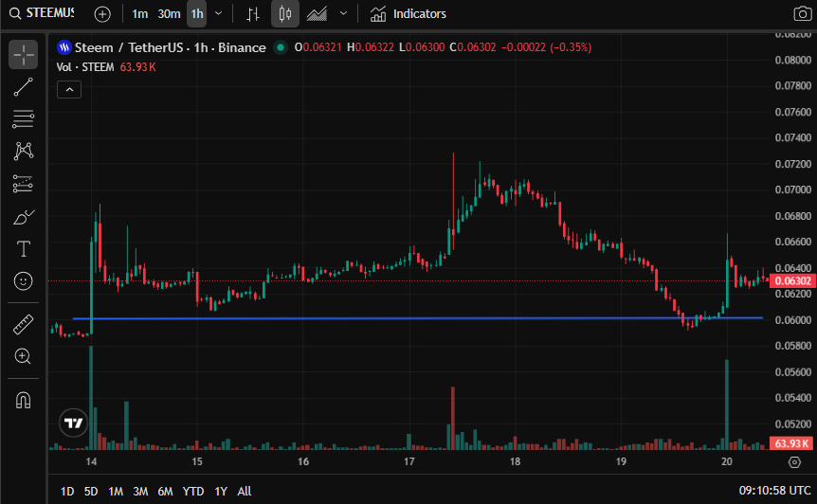Set range to 6M
Viewport: 817px width, 504px height.
click(x=165, y=492)
